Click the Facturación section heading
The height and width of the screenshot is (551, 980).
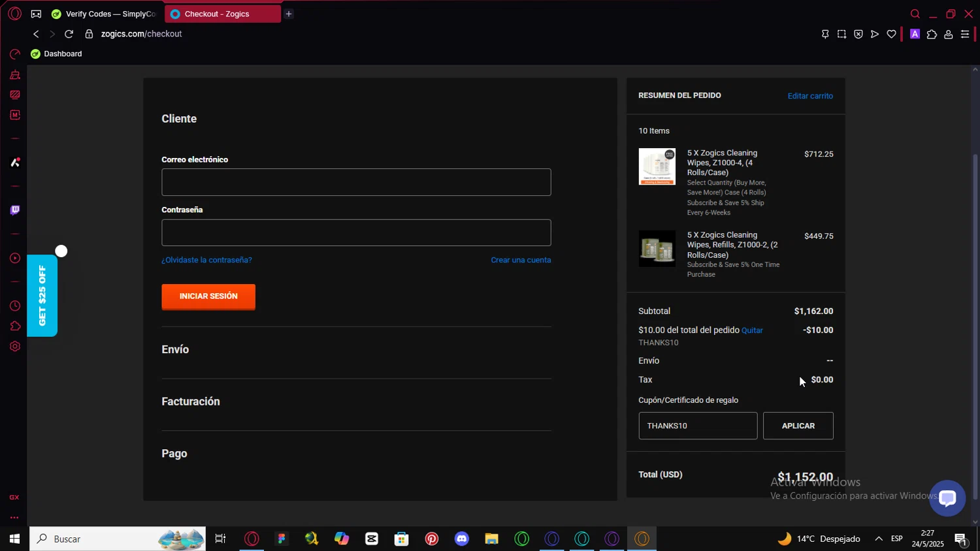pos(191,401)
